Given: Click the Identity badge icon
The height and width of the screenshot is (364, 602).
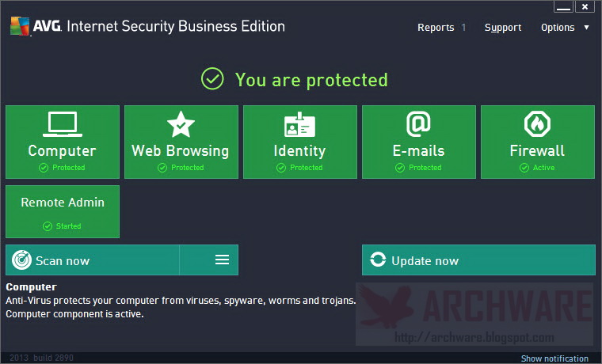Looking at the screenshot, I should coord(299,124).
